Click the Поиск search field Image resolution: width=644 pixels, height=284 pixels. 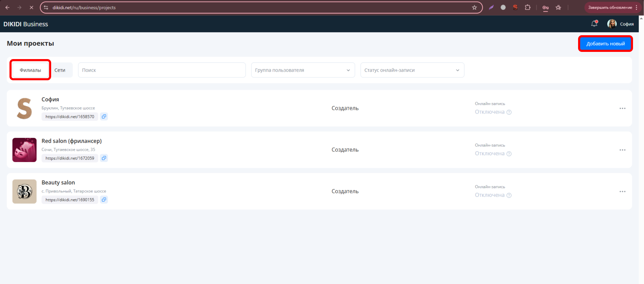point(162,70)
